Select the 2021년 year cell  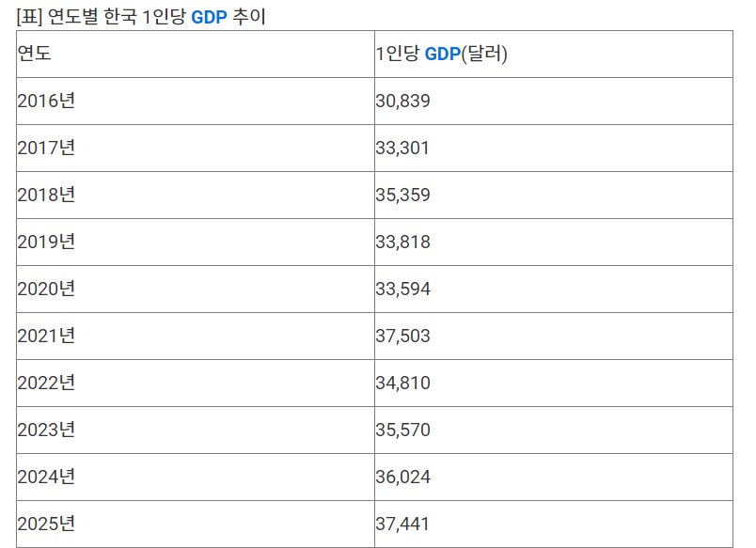[196, 336]
